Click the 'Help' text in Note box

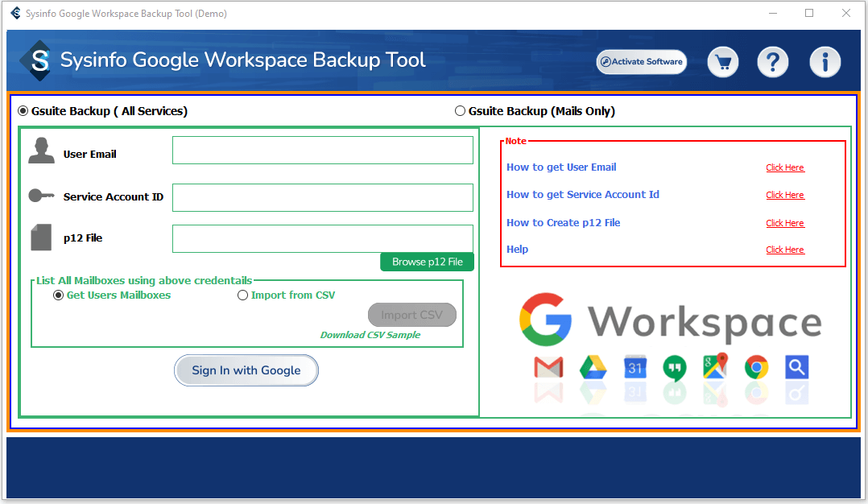pyautogui.click(x=518, y=250)
